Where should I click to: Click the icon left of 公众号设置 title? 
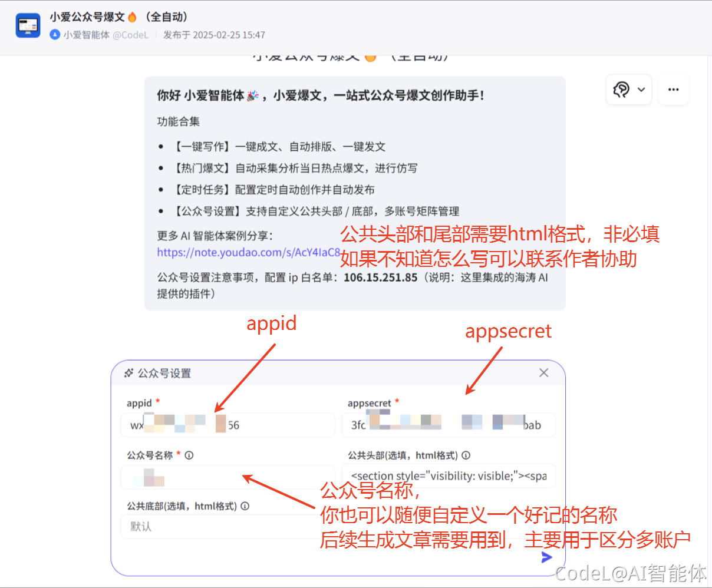pyautogui.click(x=128, y=373)
